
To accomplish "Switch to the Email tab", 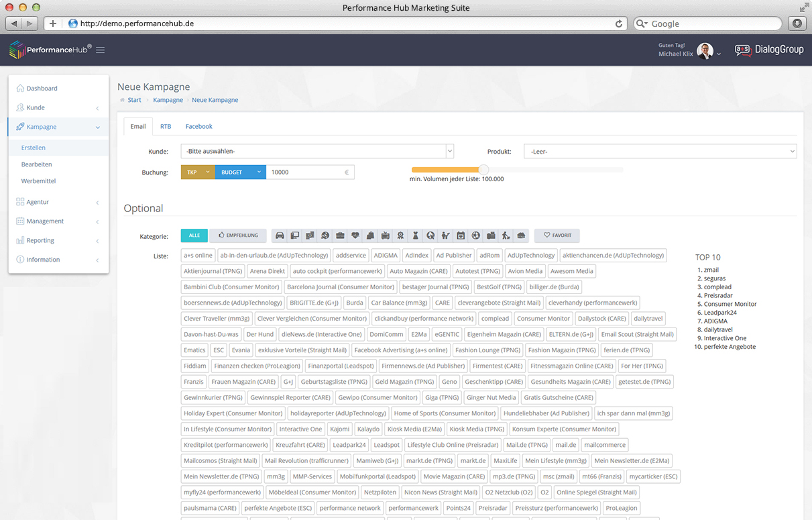I will 138,126.
